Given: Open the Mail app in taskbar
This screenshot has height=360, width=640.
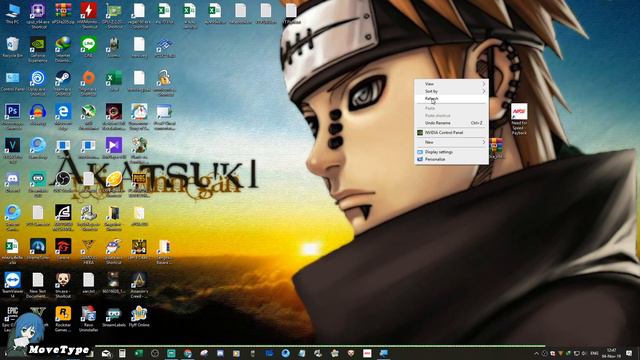Looking at the screenshot, I should [x=106, y=353].
